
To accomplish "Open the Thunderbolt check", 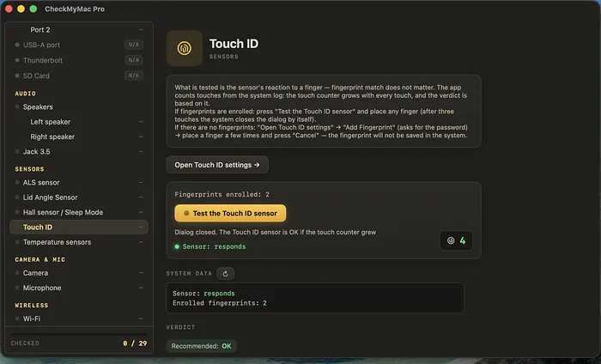I will (79, 60).
